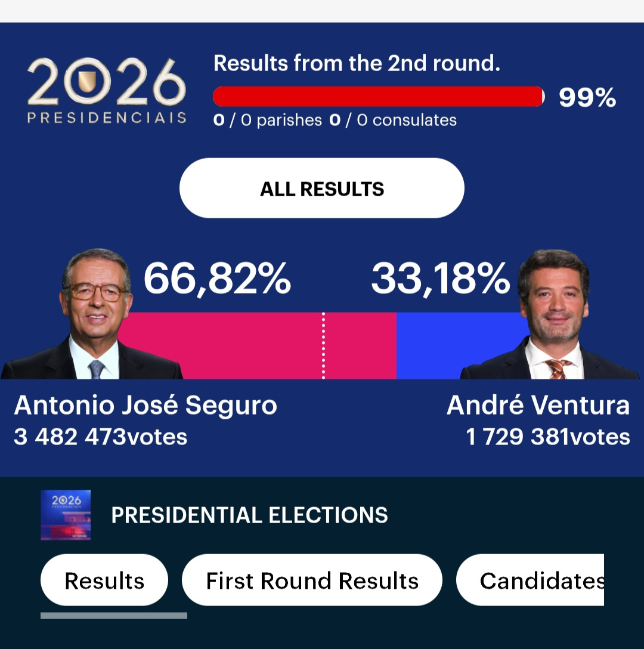The image size is (644, 649).
Task: Click the 33,18% percentage figure
Action: pos(440,279)
